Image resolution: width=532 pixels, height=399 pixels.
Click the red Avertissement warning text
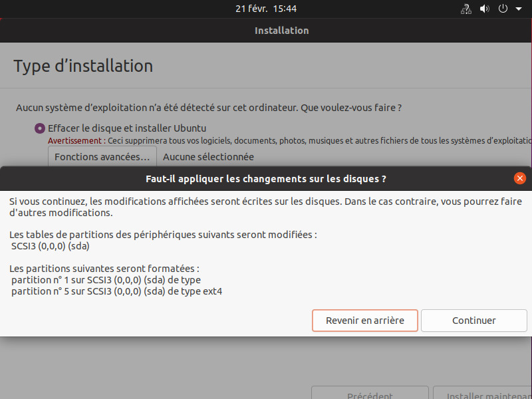point(75,141)
